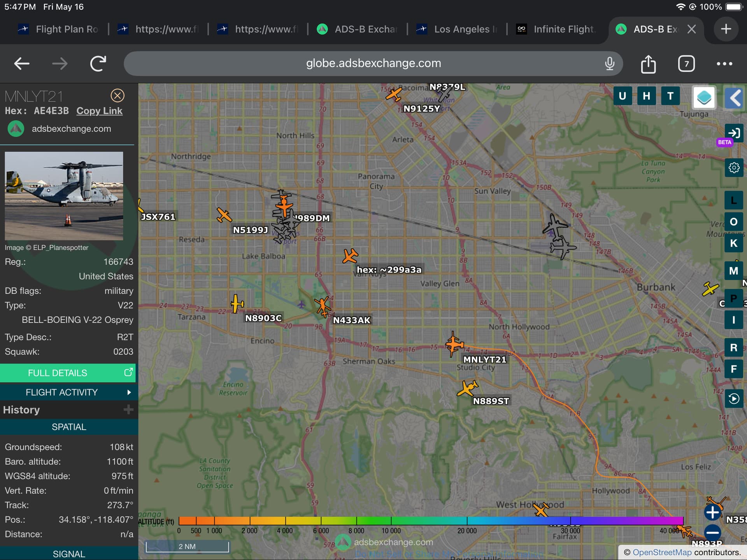Open the replay history playback icon
Screen dimensions: 747x560
tap(734, 399)
